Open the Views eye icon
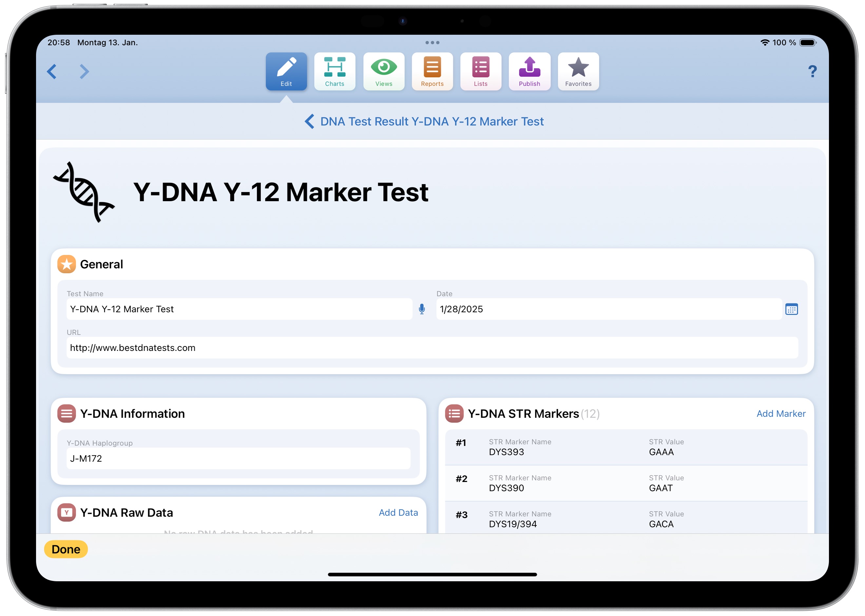 (x=383, y=71)
